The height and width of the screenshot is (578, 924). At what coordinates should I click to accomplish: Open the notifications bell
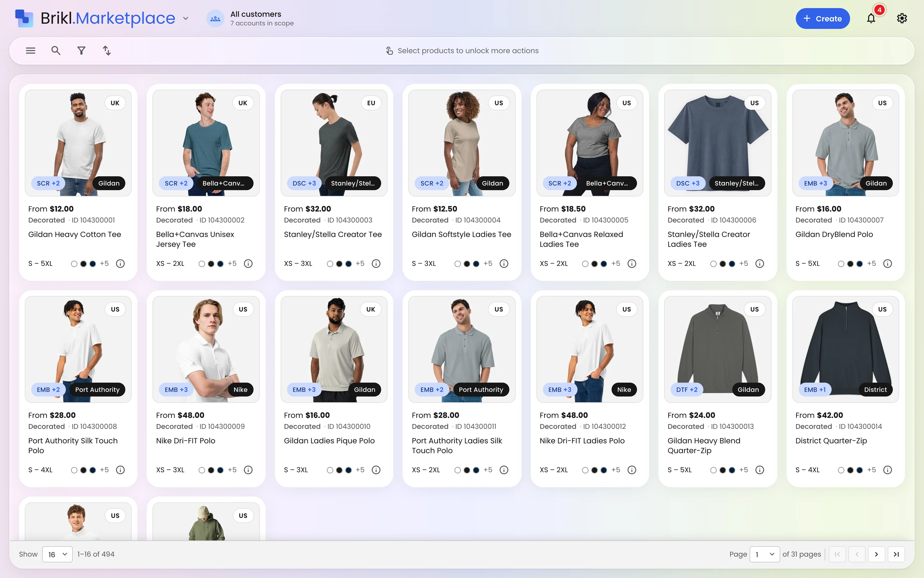tap(871, 18)
